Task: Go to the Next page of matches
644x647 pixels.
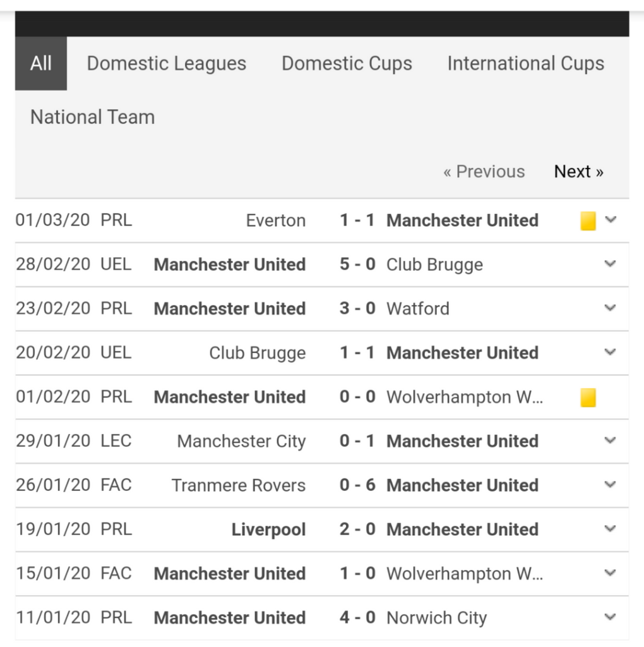Action: [578, 171]
